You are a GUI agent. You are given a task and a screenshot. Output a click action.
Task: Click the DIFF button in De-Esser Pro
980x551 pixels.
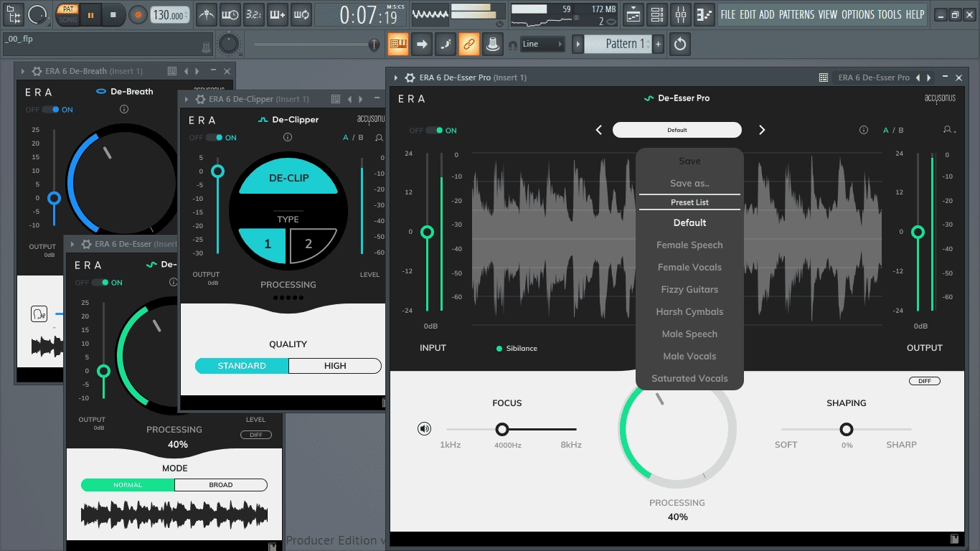925,381
